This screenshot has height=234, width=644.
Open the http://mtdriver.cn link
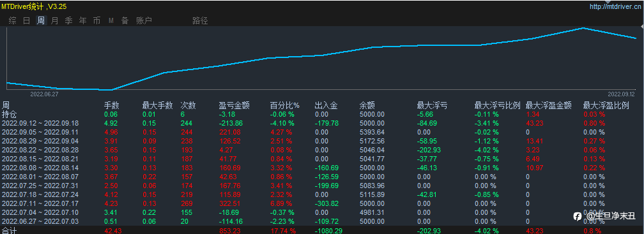click(x=616, y=6)
